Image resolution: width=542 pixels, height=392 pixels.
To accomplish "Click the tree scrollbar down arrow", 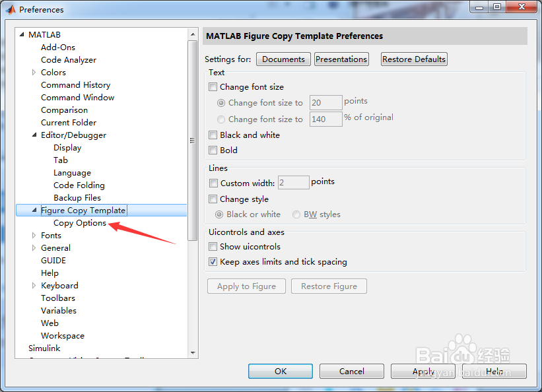I will 193,353.
